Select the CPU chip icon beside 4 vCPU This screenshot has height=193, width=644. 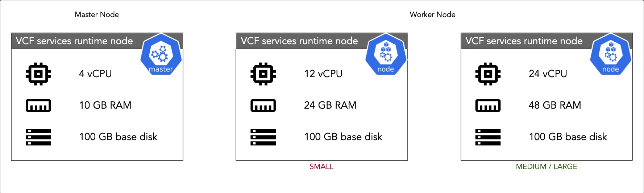point(38,74)
